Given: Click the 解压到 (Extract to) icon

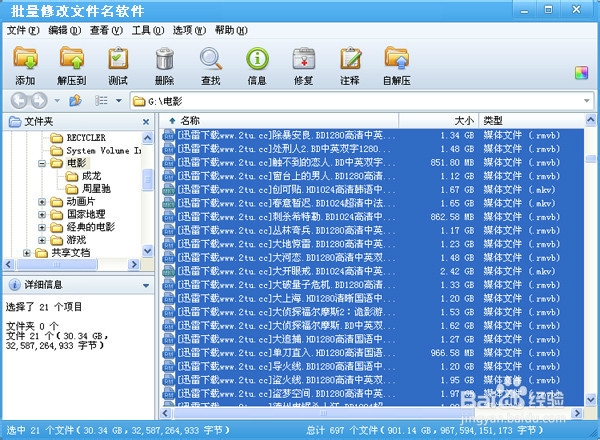Looking at the screenshot, I should 72,65.
